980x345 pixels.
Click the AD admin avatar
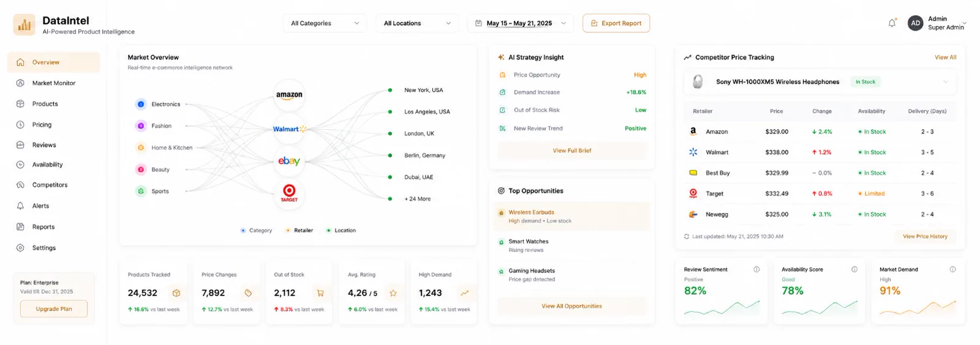click(915, 23)
